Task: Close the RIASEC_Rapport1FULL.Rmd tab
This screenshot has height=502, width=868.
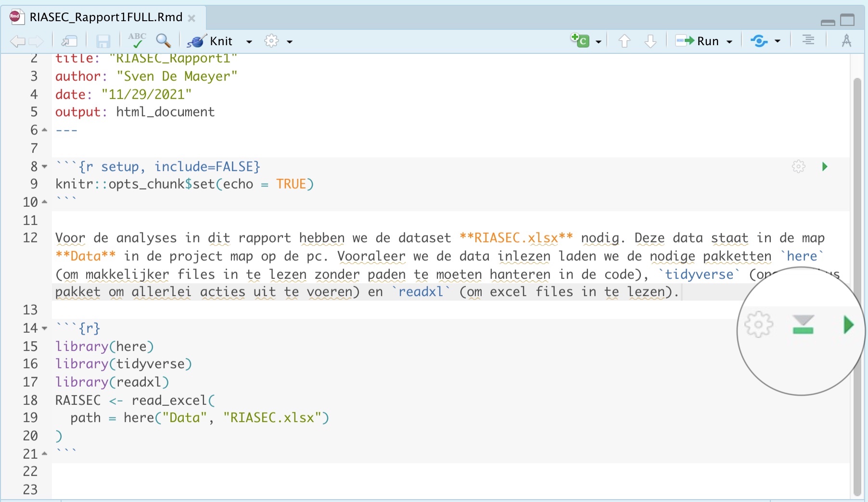Action: 191,18
